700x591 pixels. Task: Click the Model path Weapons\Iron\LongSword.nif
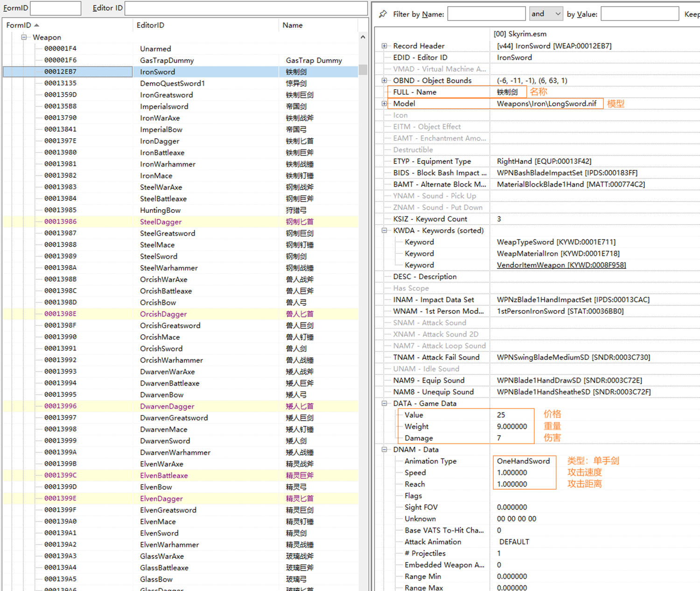pos(546,104)
